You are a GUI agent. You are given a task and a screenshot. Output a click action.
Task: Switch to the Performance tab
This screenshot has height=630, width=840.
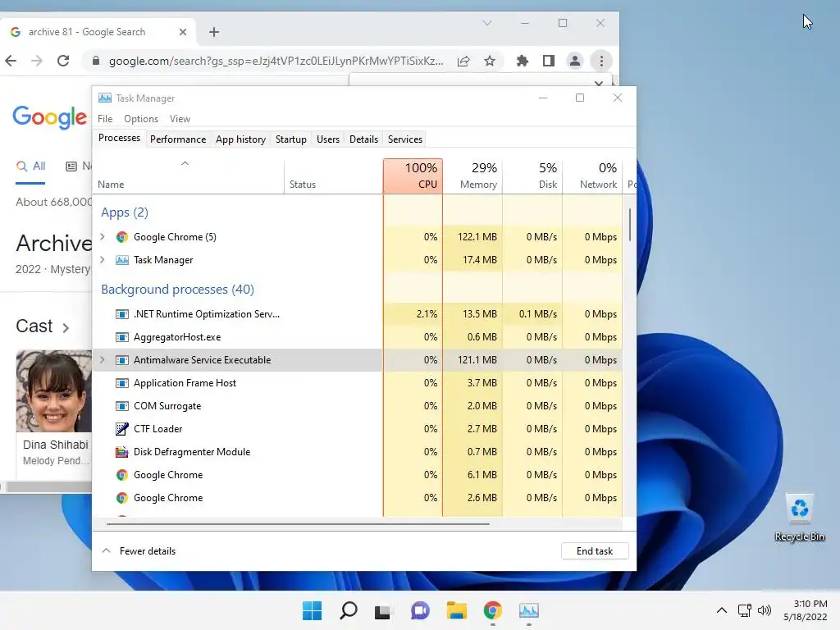[178, 139]
